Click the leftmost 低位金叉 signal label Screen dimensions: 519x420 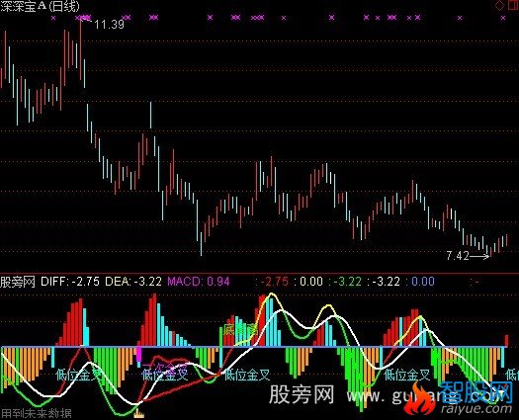(x=79, y=375)
